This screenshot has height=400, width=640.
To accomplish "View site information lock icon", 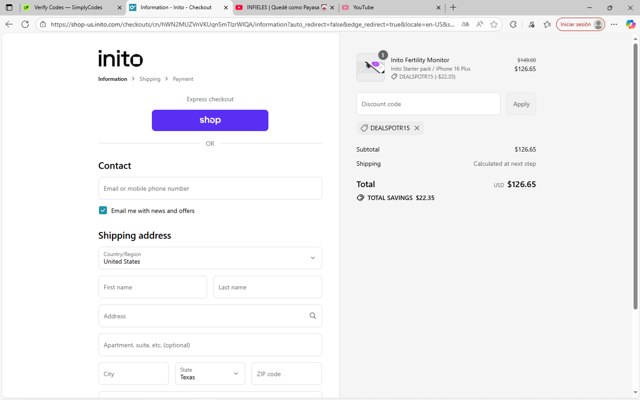I will point(43,24).
